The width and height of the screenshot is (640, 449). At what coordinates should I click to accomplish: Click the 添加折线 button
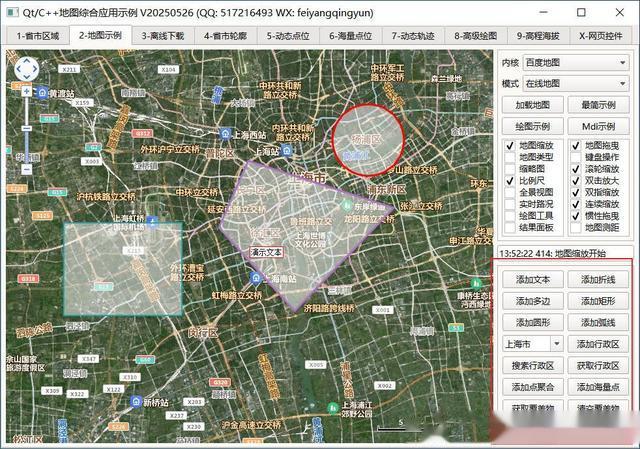(x=598, y=280)
